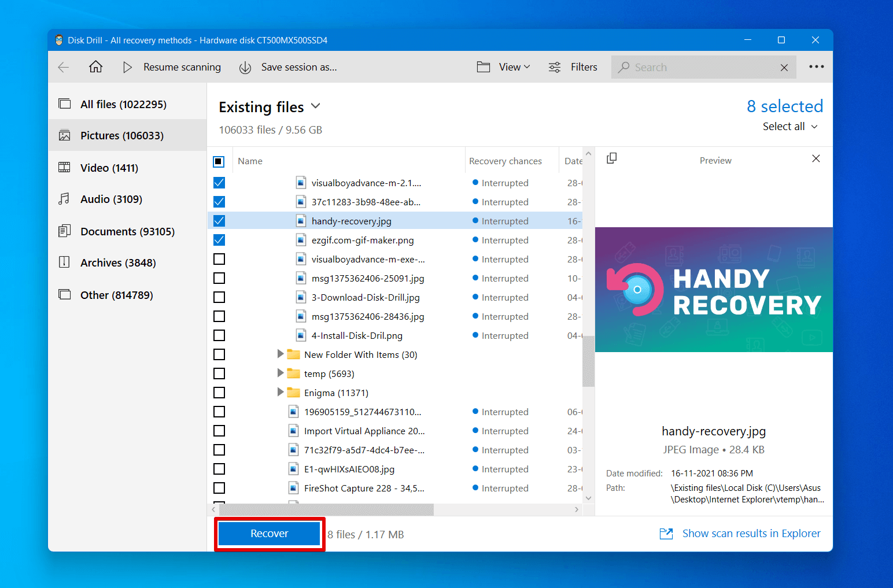Click the View folder icon
Viewport: 893px width, 588px height.
point(484,67)
